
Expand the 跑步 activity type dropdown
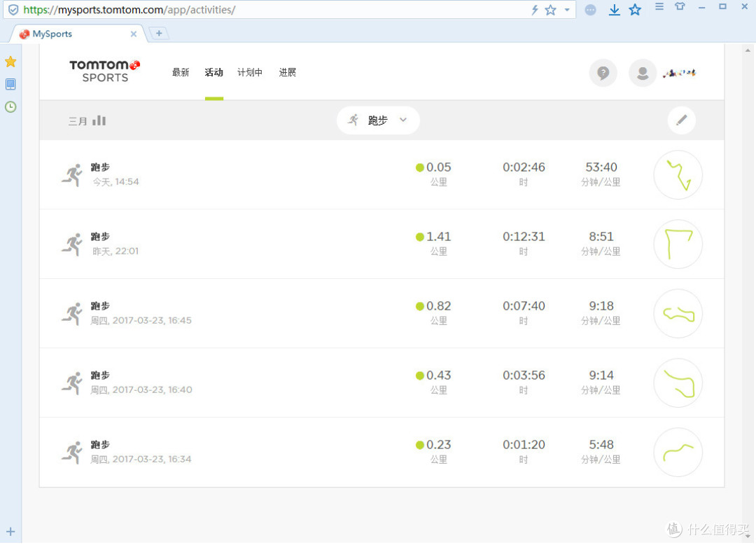(378, 120)
